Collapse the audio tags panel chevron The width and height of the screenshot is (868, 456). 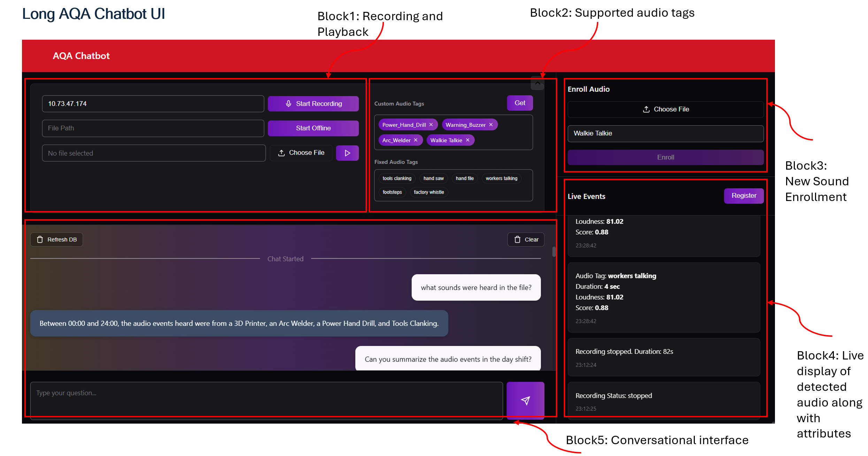tap(538, 83)
